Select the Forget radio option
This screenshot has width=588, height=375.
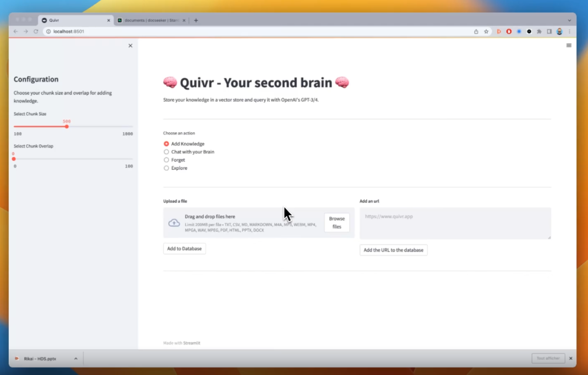pyautogui.click(x=166, y=160)
